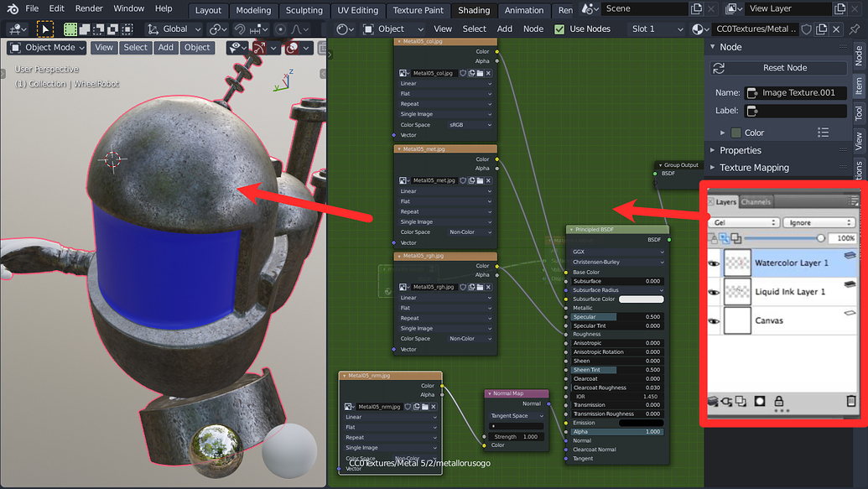Duplicate the CC0Textures material
Viewport: 868px width, 489px height.
pyautogui.click(x=822, y=29)
